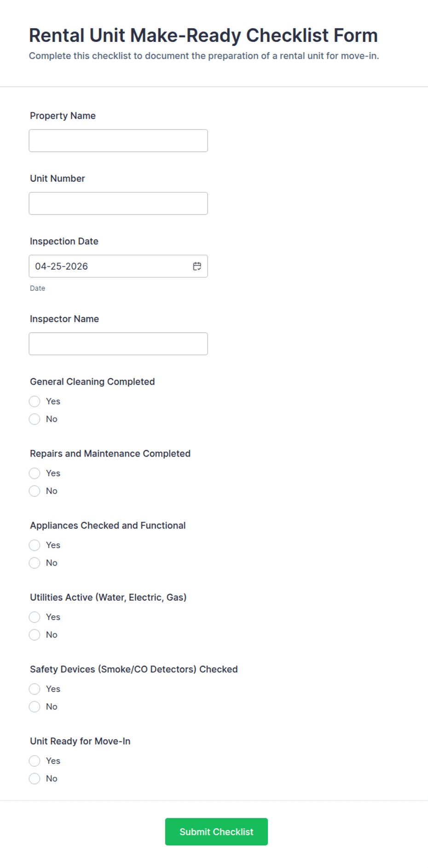
Task: Click the Rental Unit Make-Ready Checklist Form heading
Action: click(x=203, y=35)
